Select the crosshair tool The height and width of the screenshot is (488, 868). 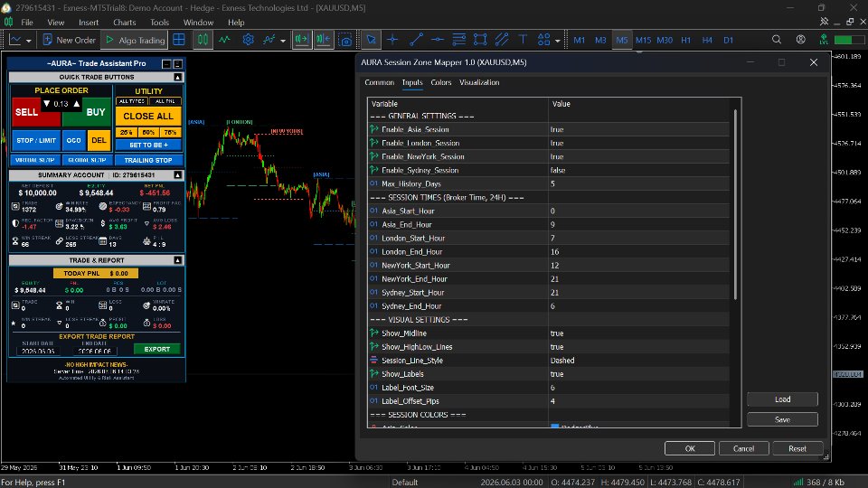tap(392, 40)
